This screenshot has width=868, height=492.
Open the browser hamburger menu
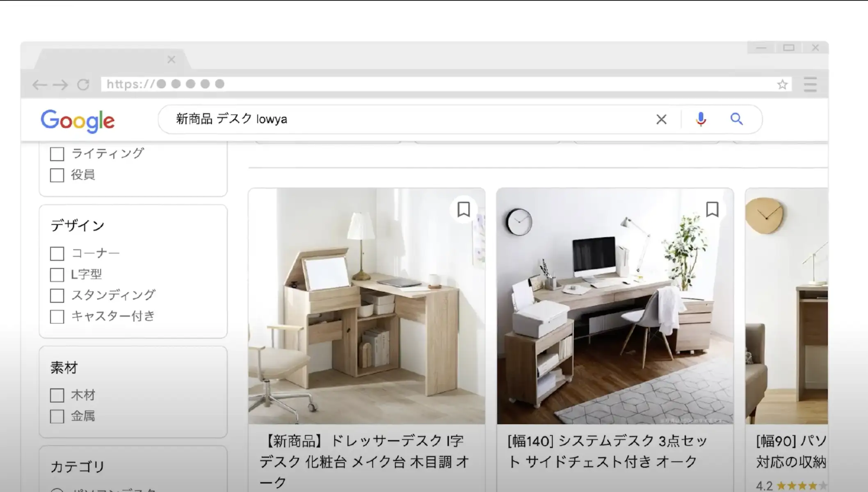(x=810, y=84)
